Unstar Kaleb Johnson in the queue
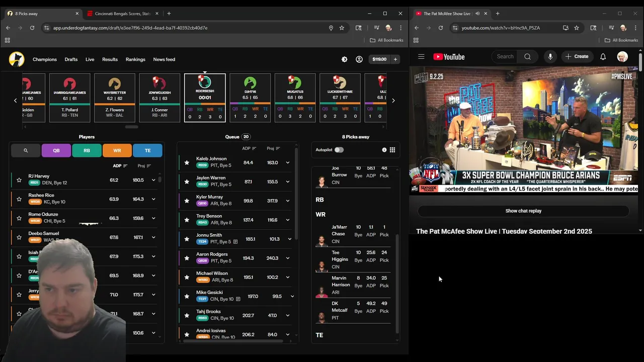Screen dimensions: 644x362 pos(187,162)
